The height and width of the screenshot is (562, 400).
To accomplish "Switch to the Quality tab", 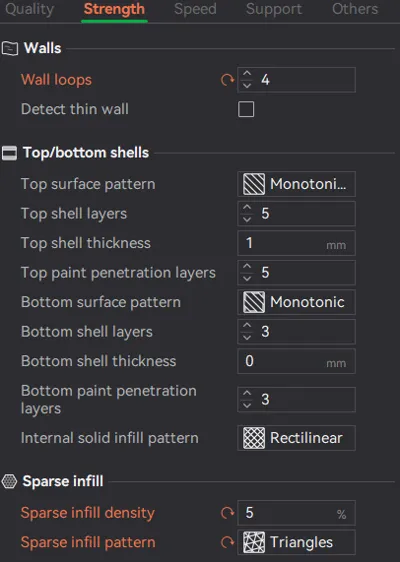I will tap(30, 9).
